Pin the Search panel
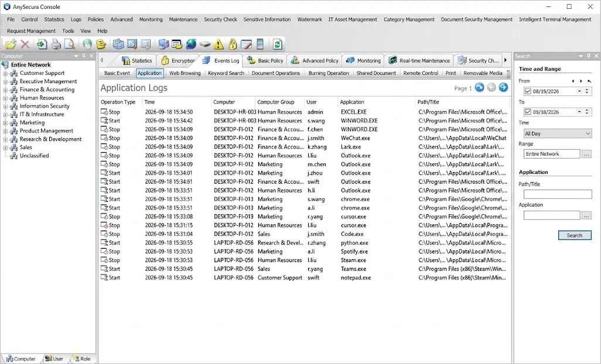Screen dimensions: 601x364 589,56
